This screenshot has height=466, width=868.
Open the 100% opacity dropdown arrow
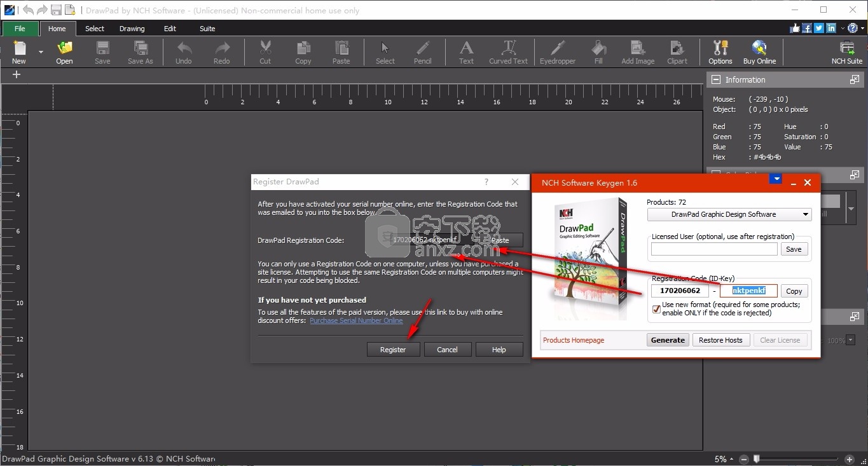click(x=851, y=341)
